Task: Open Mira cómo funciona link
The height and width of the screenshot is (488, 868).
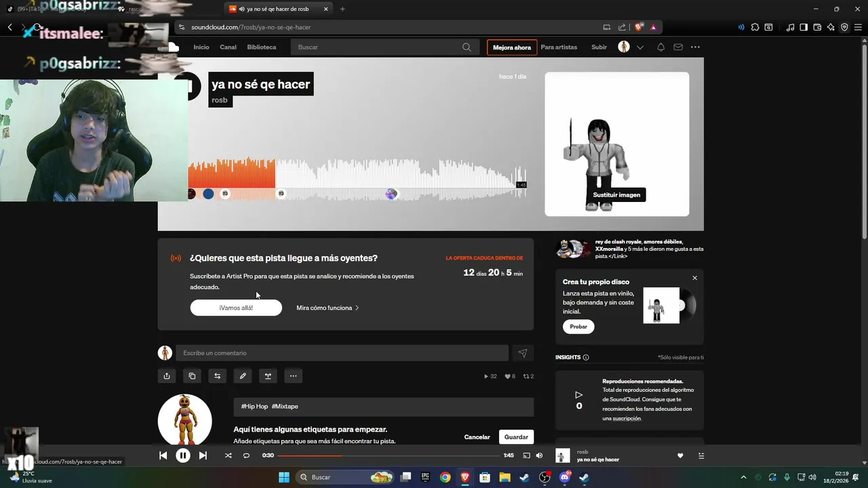Action: click(328, 308)
